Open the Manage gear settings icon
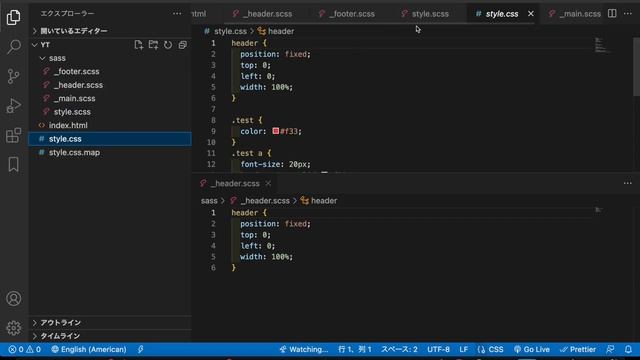The height and width of the screenshot is (360, 640). (13, 328)
